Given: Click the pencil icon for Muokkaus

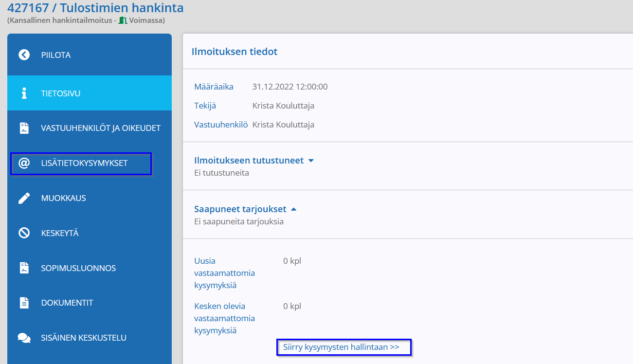Looking at the screenshot, I should [24, 198].
